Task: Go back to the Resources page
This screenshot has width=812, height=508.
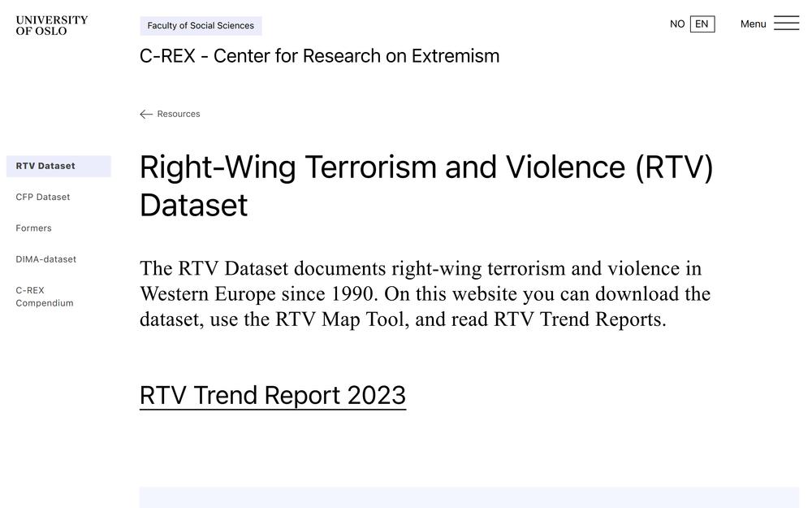Action: (178, 114)
